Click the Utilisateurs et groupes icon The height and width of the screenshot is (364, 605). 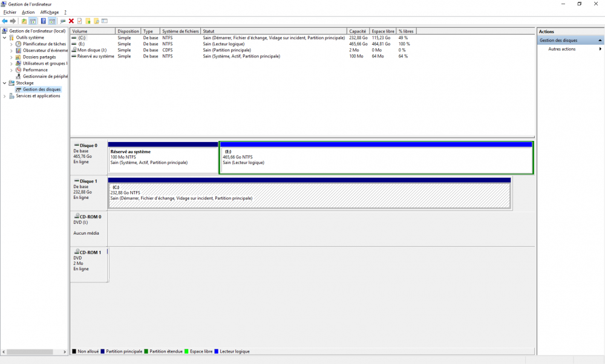coord(18,63)
